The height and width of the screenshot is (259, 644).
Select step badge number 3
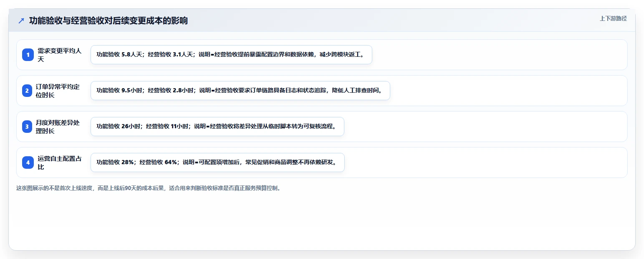pyautogui.click(x=27, y=127)
